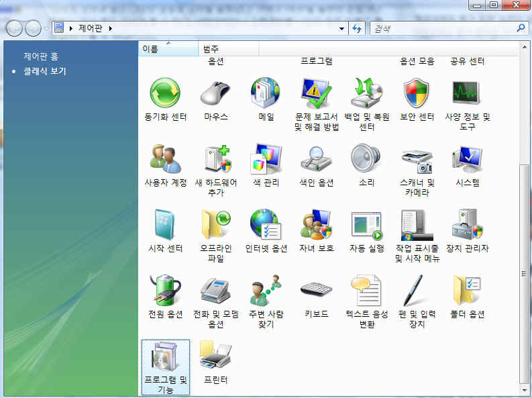The image size is (532, 398).
Task: Sort by the 범주 column header
Action: coord(228,49)
